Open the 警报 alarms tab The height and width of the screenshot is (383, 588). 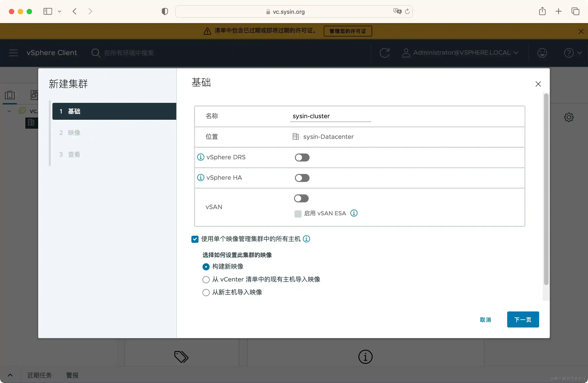72,375
